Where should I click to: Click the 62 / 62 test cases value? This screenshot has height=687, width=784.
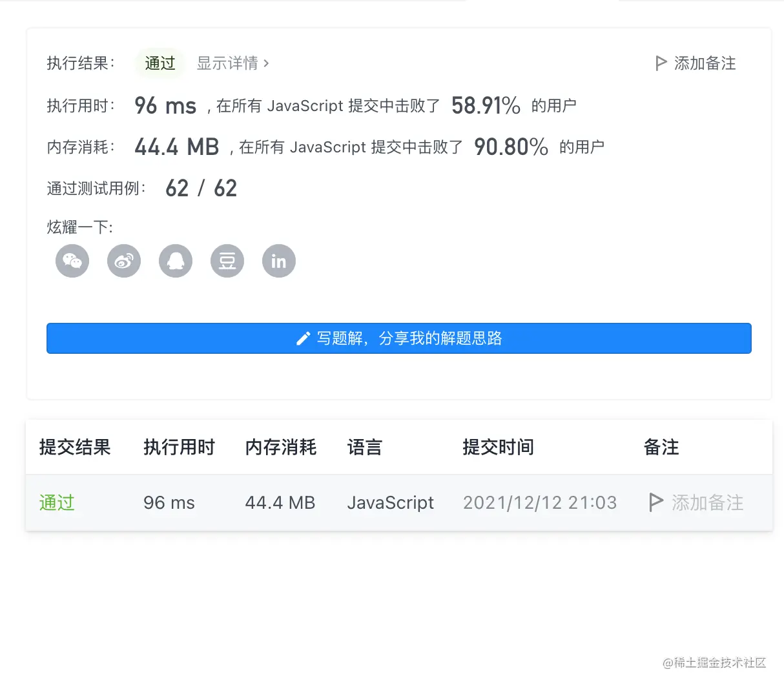point(201,188)
